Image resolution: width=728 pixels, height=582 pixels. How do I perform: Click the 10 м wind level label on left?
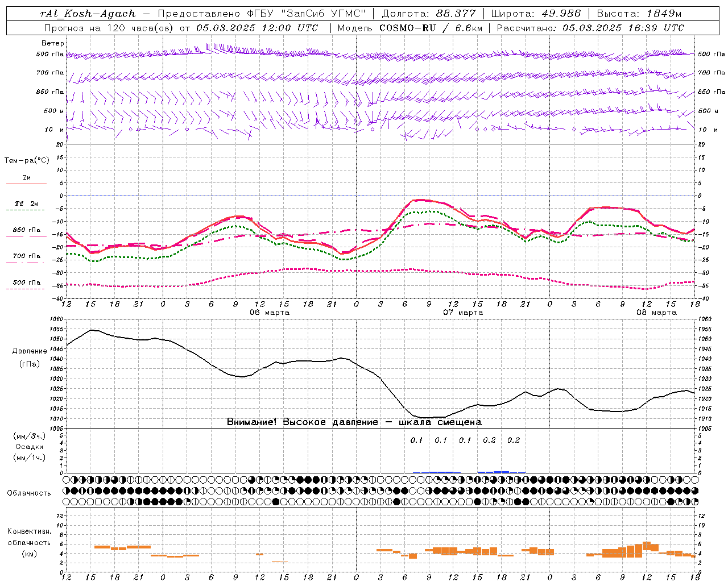click(55, 130)
